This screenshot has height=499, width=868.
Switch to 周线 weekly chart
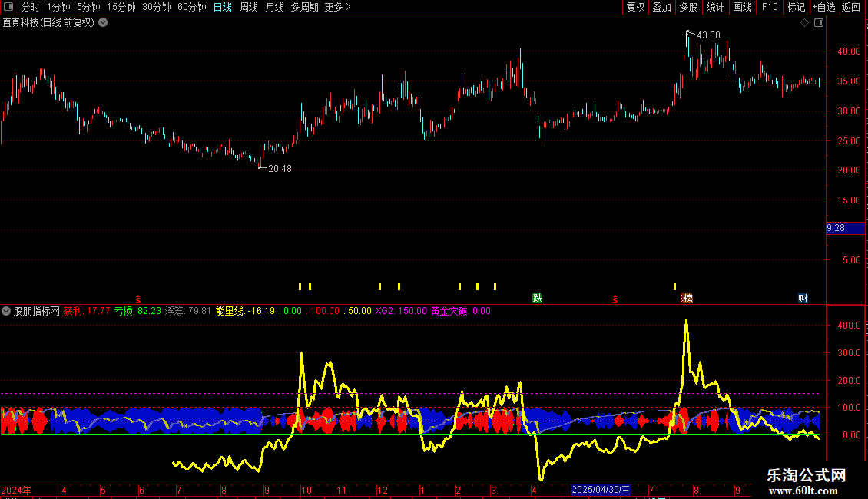pos(249,7)
